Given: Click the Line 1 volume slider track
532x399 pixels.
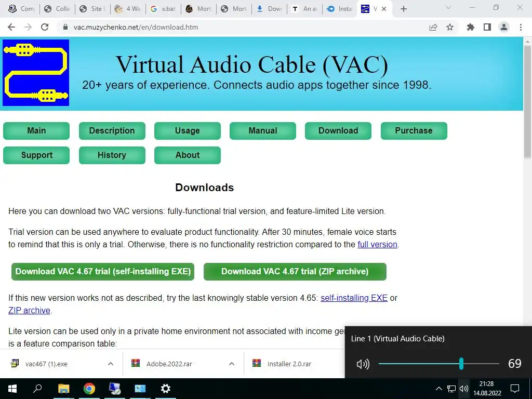Looking at the screenshot, I should click(438, 364).
